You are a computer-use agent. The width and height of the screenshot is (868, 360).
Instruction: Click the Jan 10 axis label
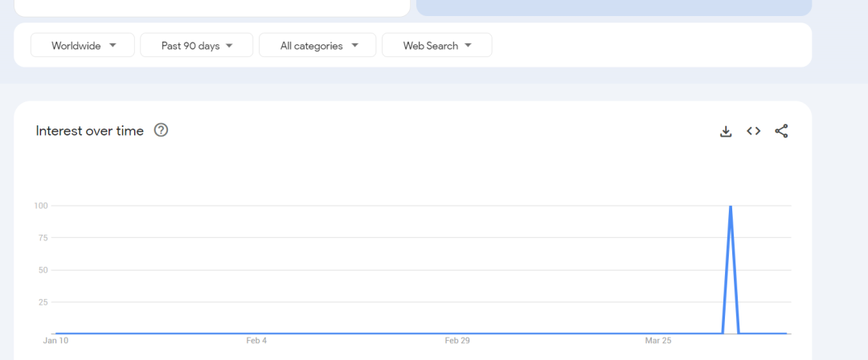coord(56,341)
